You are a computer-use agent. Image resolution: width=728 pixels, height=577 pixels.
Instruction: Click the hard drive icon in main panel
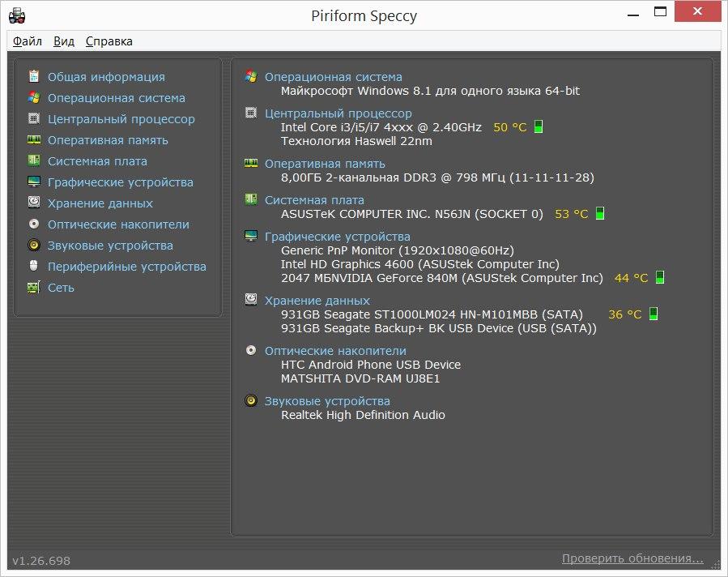coord(251,299)
